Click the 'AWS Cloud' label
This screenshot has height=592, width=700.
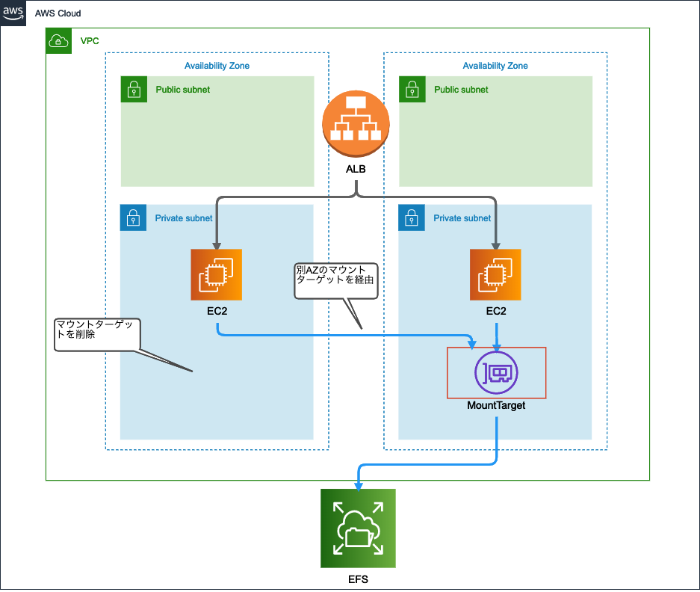pyautogui.click(x=58, y=13)
